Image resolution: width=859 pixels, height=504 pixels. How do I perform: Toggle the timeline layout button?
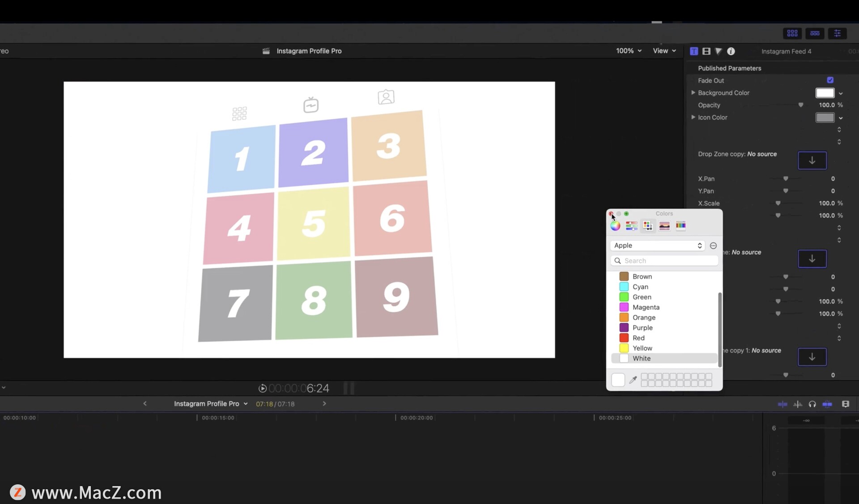click(815, 34)
